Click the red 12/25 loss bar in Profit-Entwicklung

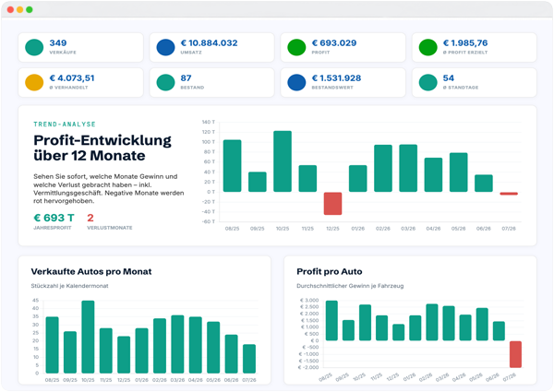click(332, 204)
